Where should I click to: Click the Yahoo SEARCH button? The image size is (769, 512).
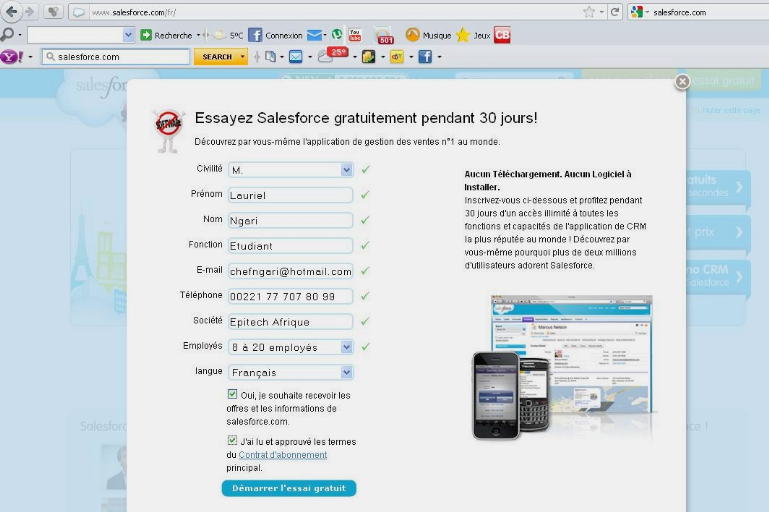[x=217, y=57]
